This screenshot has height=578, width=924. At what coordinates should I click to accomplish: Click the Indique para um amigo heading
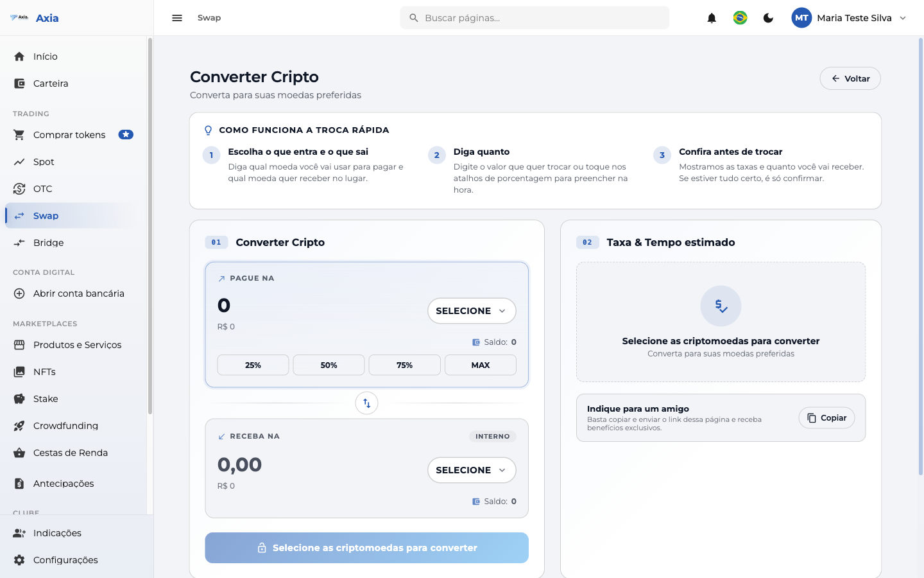coord(638,408)
